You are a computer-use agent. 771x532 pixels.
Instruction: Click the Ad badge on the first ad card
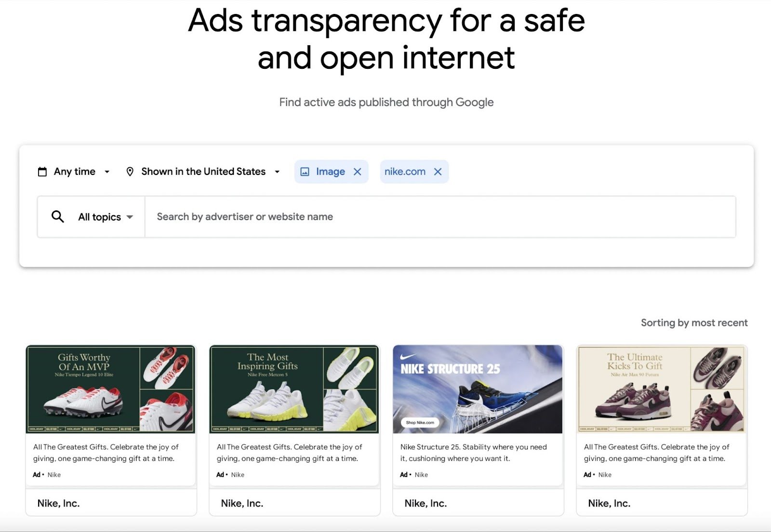(36, 475)
